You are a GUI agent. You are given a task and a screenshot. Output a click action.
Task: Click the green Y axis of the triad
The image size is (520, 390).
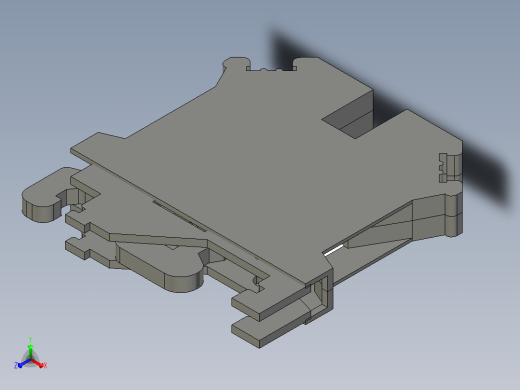[30, 350]
